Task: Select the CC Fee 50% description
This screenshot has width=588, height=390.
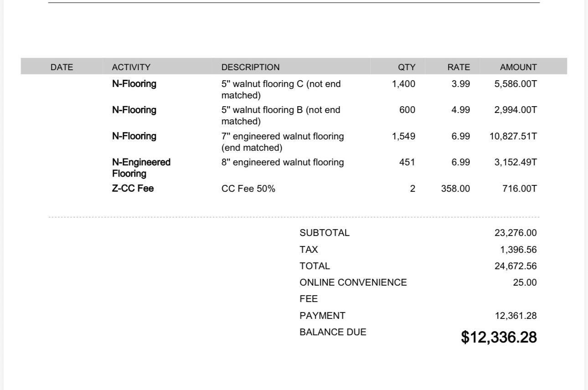Action: coord(248,189)
